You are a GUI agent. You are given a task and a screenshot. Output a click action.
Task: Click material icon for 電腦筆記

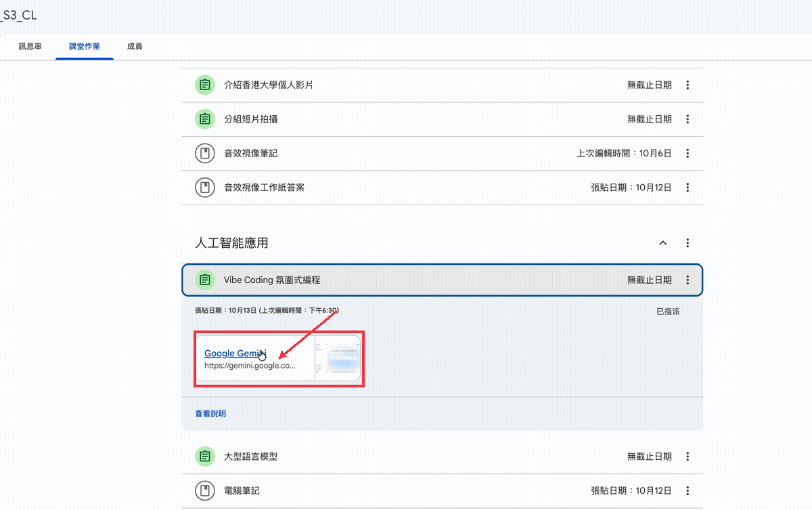coord(204,490)
